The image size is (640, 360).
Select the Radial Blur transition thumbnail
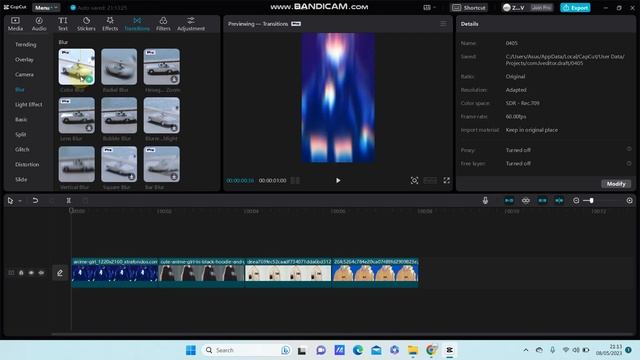pyautogui.click(x=119, y=67)
